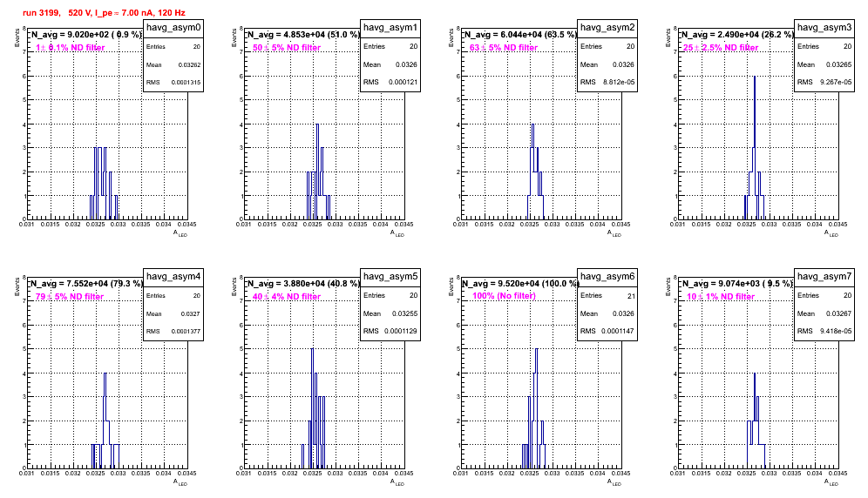Pick the magenta 40± 4% ND filter text
The image size is (868, 498).
click(x=287, y=297)
